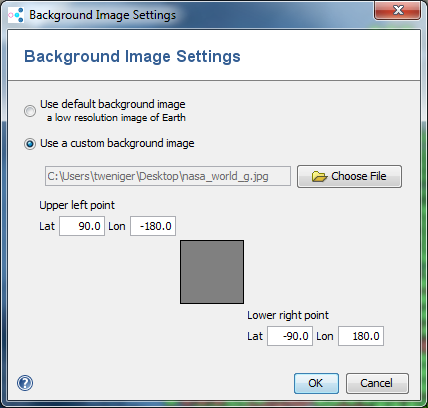
Task: Close the Background Image Settings dialog
Action: tap(397, 10)
